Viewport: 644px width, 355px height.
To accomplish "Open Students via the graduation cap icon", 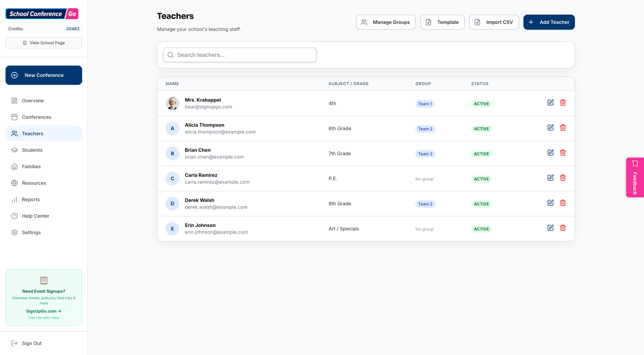I will click(14, 150).
